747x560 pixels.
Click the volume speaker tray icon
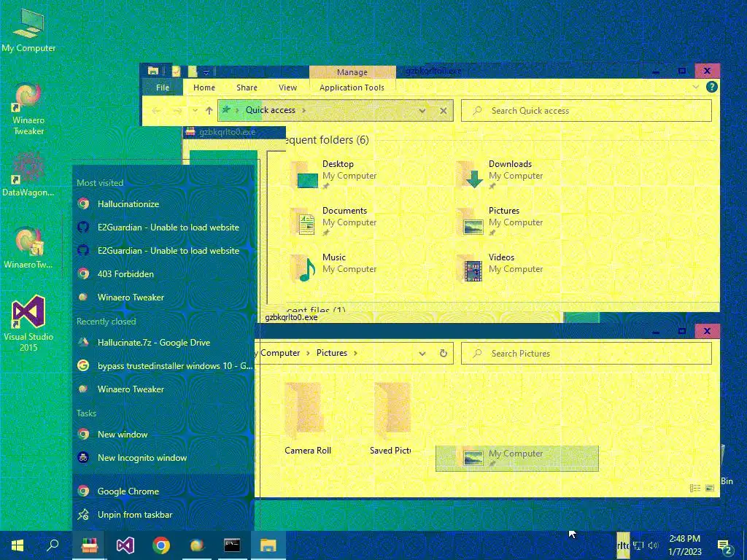[653, 545]
